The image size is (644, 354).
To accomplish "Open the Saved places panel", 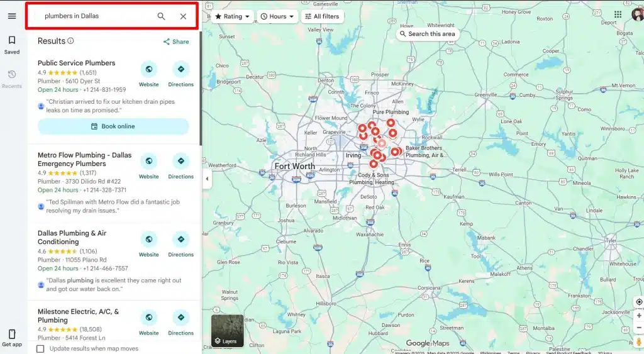I will pos(12,45).
